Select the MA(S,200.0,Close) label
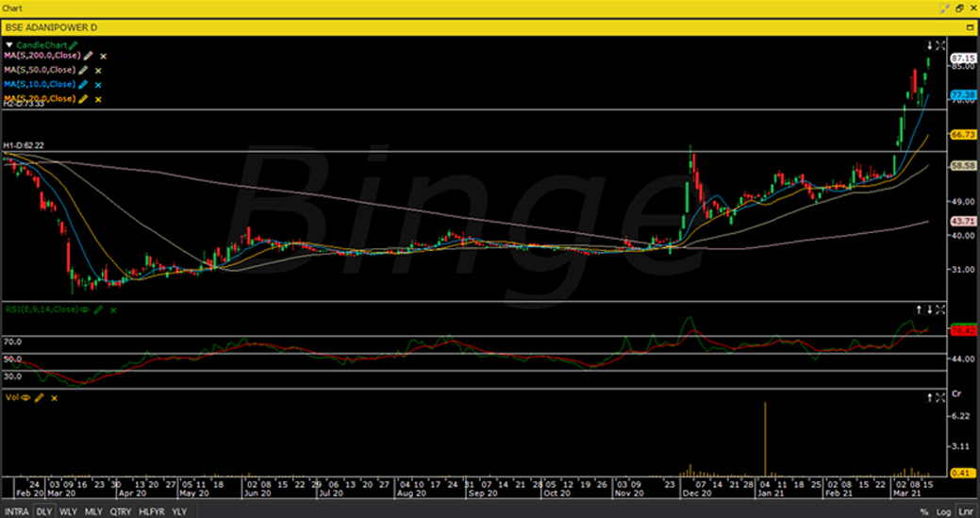 pos(42,56)
